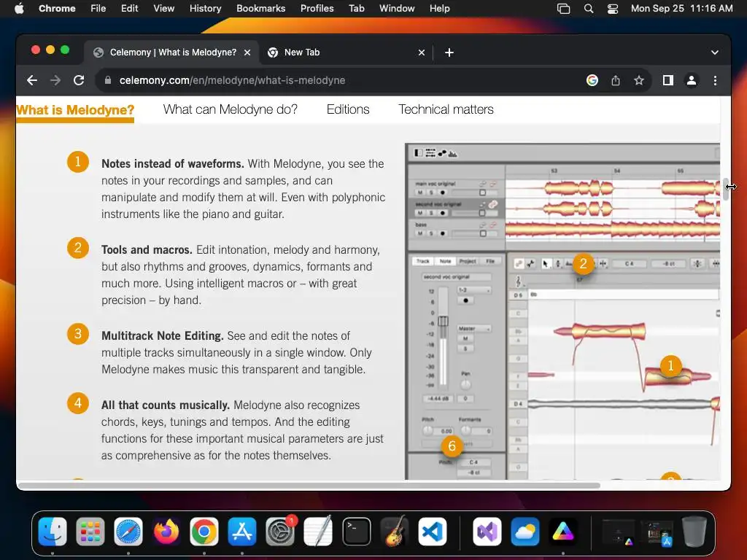Viewport: 747px width, 560px height.
Task: Click hotspot 2 on the Melodyne toolbar image
Action: click(583, 264)
